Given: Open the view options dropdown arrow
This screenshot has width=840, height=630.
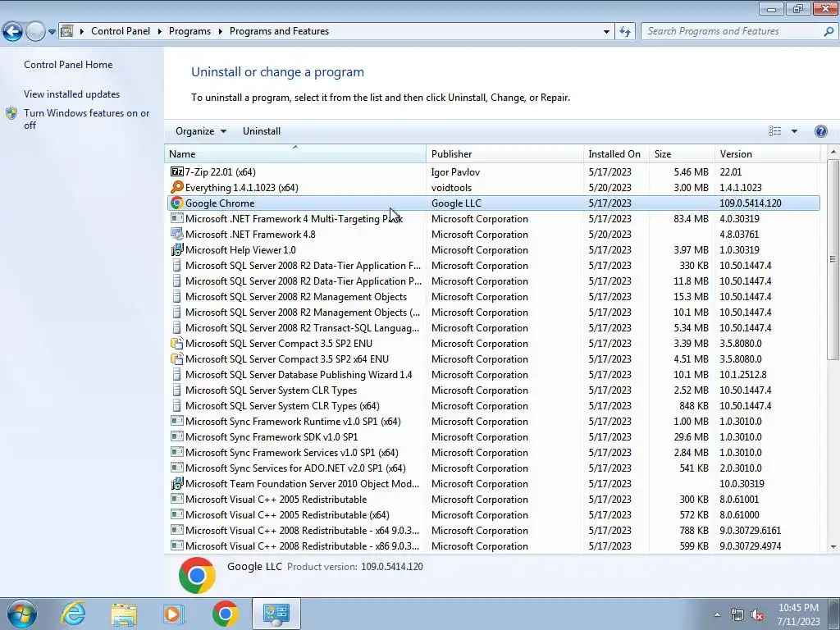Looking at the screenshot, I should pos(794,131).
